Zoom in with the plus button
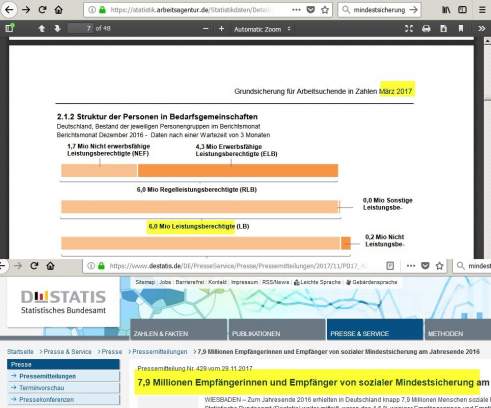491x408 pixels. pos(221,29)
